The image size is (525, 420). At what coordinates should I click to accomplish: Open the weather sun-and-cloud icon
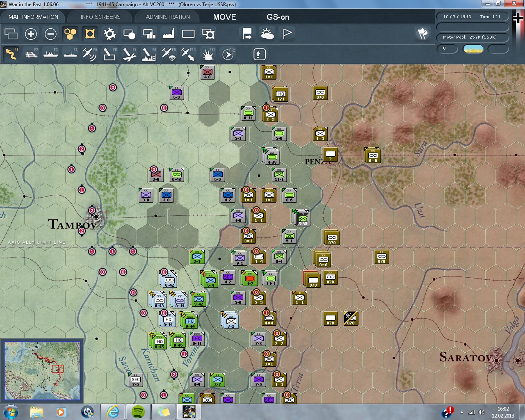click(x=267, y=34)
